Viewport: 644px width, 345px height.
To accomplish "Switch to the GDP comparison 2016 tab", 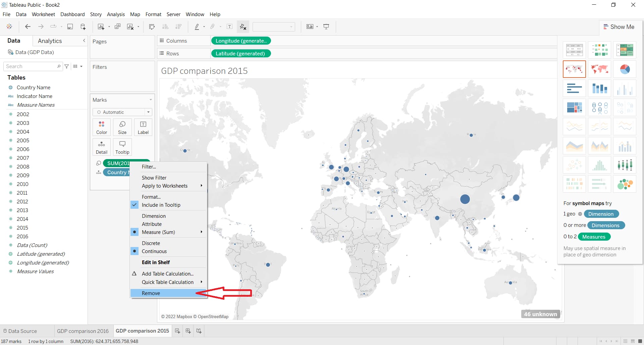I will point(83,331).
